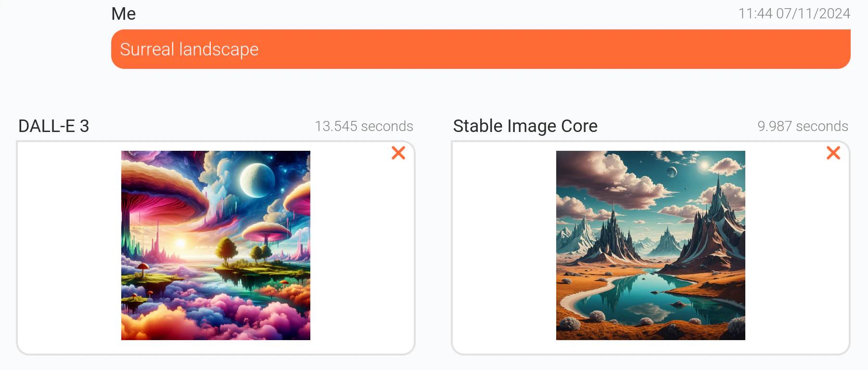Viewport: 868px width, 370px height.
Task: Open the DALL-E 3 surreal mushroom image
Action: click(x=215, y=245)
